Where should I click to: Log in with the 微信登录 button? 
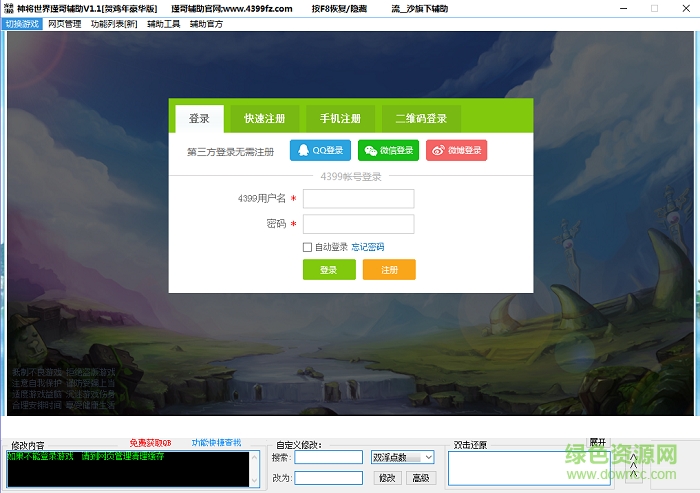(388, 150)
